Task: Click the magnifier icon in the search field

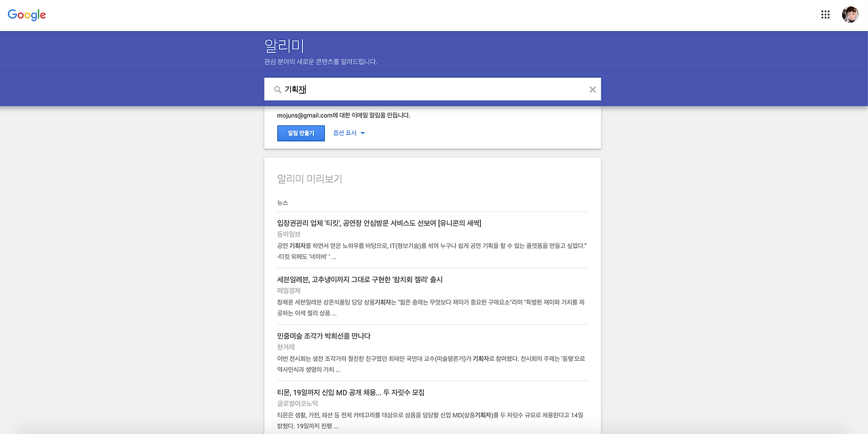Action: [x=277, y=89]
